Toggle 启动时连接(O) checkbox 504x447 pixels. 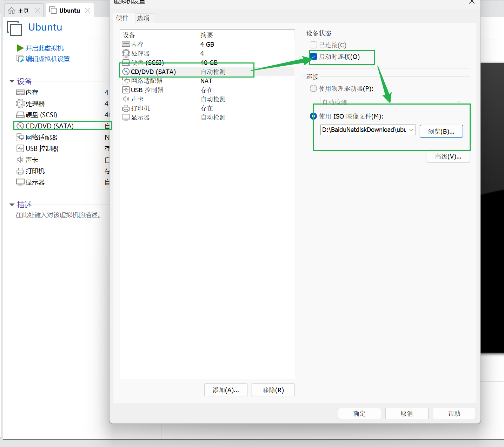coord(313,56)
